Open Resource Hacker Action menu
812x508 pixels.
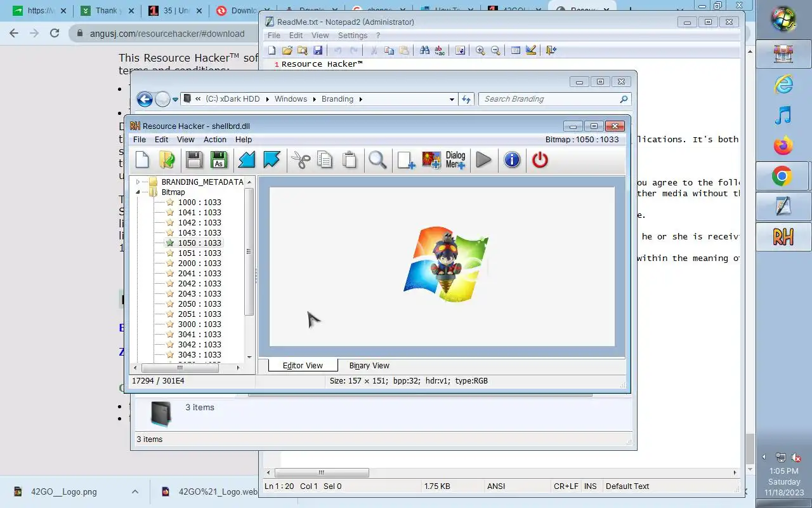coord(215,140)
